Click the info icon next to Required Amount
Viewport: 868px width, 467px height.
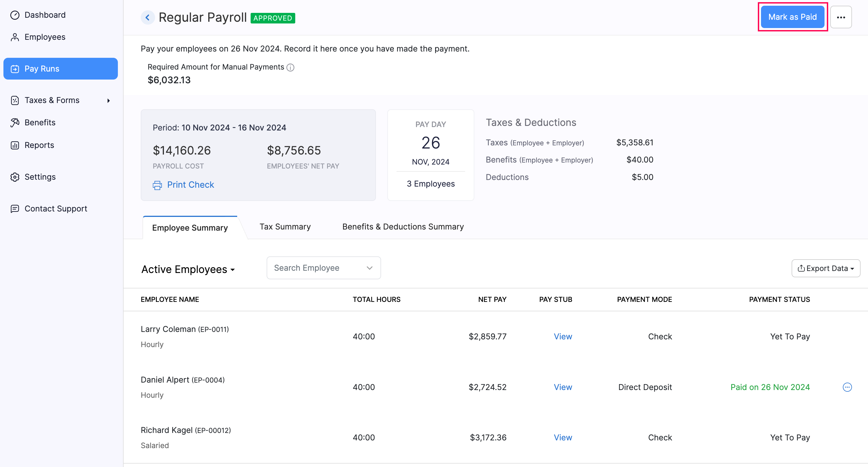pos(290,67)
